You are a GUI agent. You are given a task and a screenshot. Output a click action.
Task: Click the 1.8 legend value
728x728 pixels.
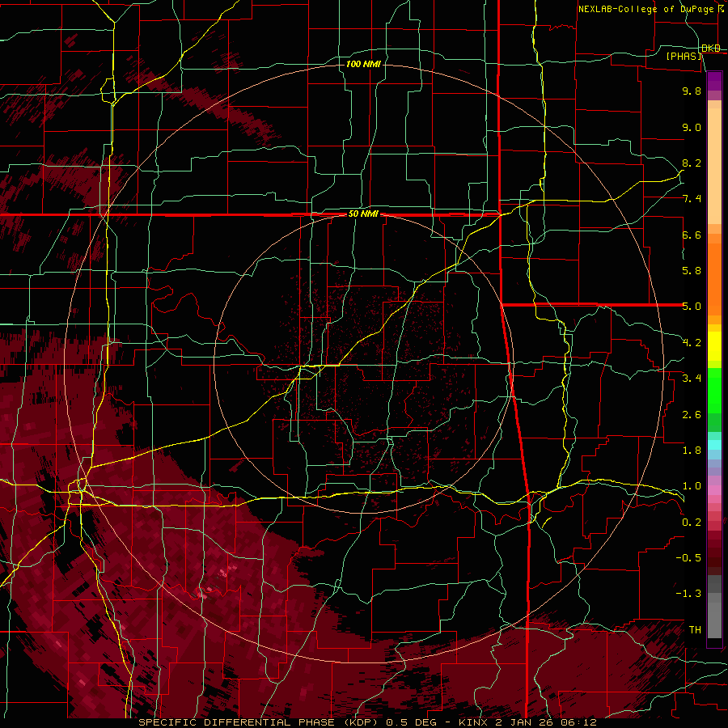[692, 451]
